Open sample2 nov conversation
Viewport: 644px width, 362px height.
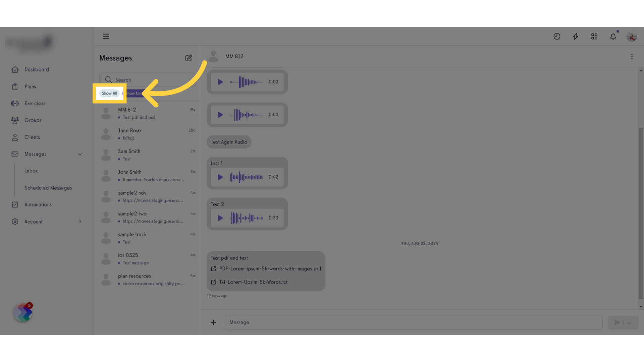148,196
